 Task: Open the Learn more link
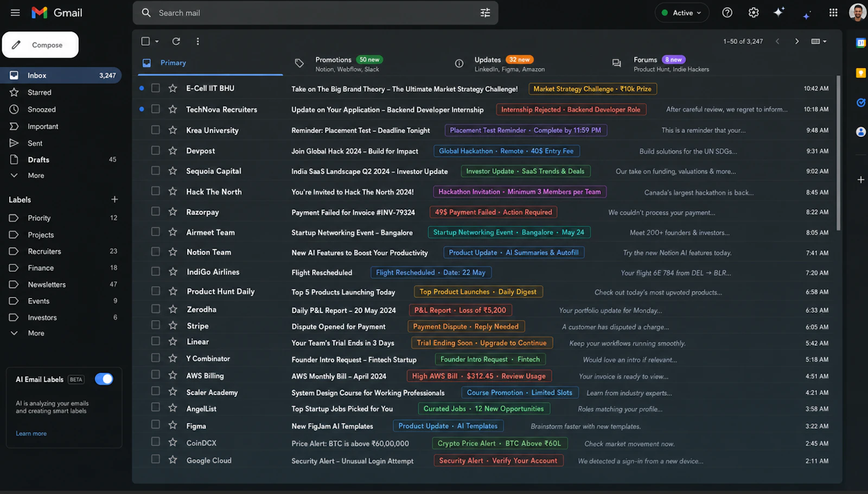click(31, 433)
